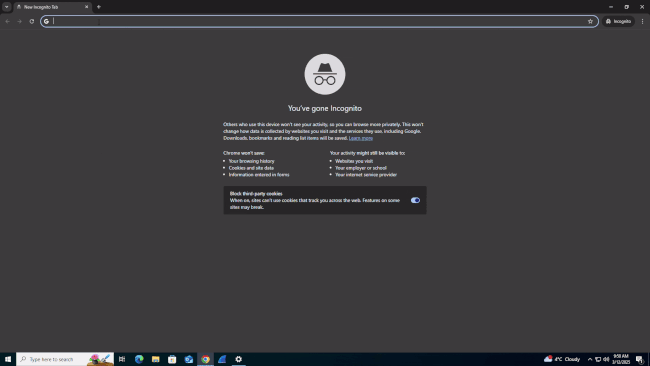650x366 pixels.
Task: Open Chrome's three-dot menu
Action: click(643, 21)
